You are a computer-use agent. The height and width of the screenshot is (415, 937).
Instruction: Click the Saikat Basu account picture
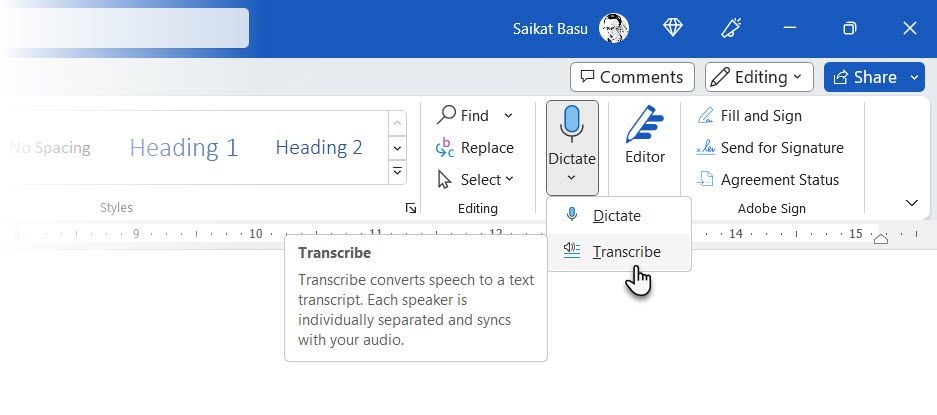coord(614,28)
